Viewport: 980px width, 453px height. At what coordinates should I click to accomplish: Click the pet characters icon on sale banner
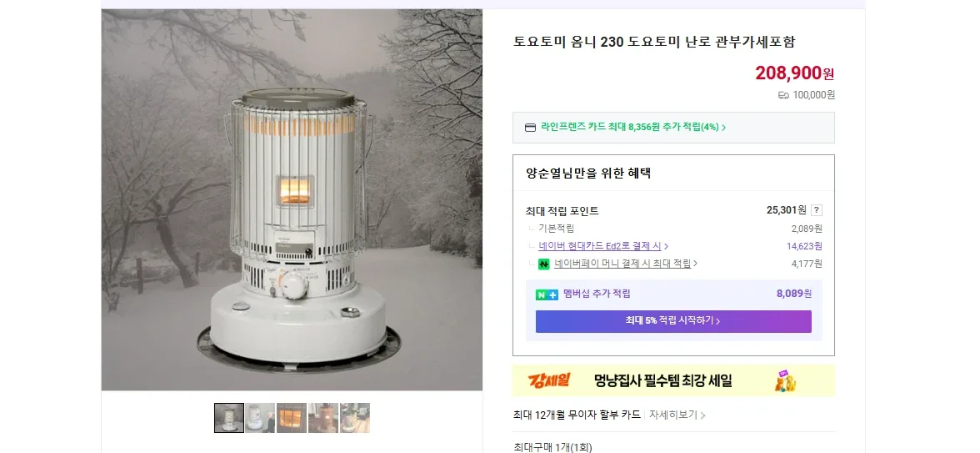click(785, 380)
